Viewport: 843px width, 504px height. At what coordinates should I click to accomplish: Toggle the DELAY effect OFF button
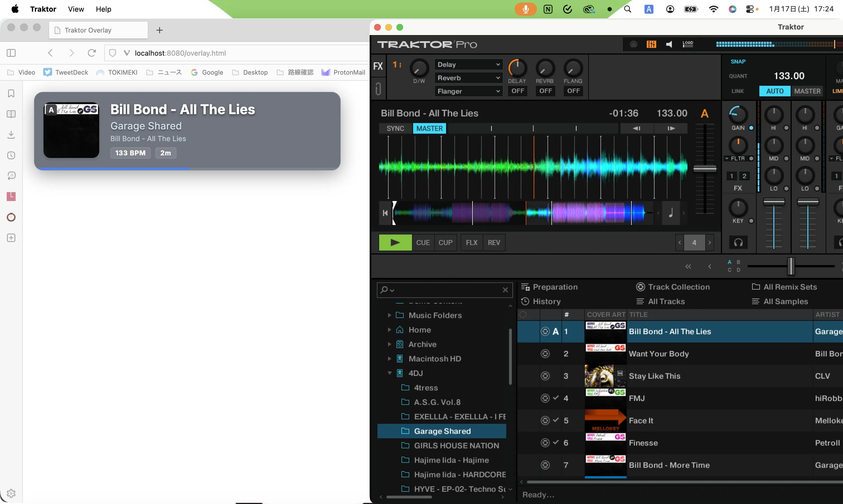click(518, 91)
